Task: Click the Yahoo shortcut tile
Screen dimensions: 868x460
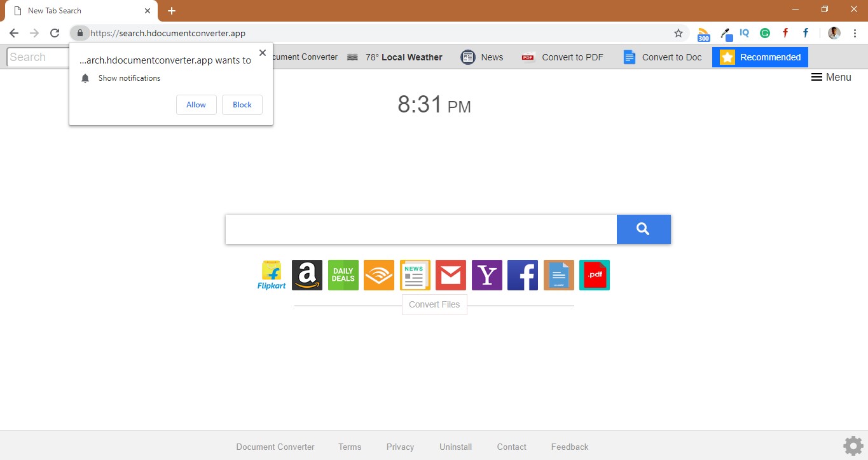Action: coord(487,275)
